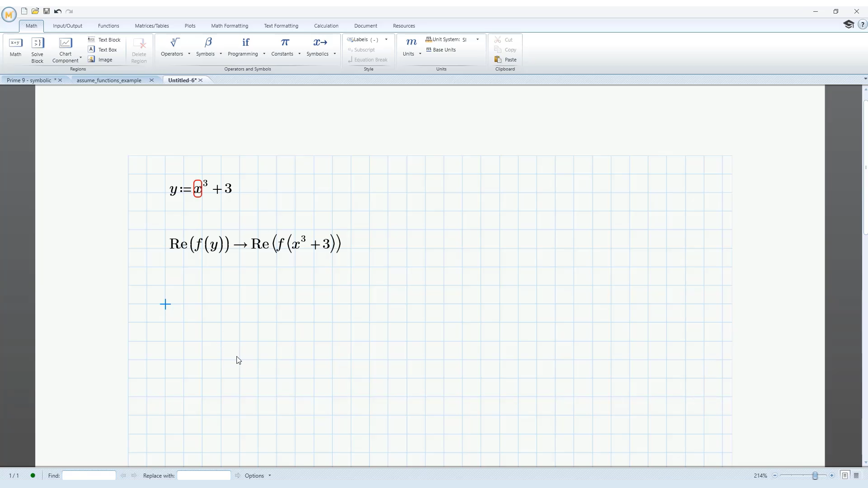This screenshot has width=868, height=488.
Task: Close the 'Prime 9 - symbolic' worksheet tab
Action: 60,80
